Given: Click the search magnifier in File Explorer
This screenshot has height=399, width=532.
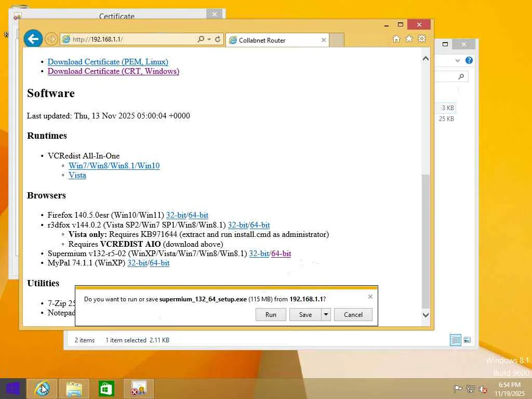Looking at the screenshot, I should pyautogui.click(x=461, y=76).
